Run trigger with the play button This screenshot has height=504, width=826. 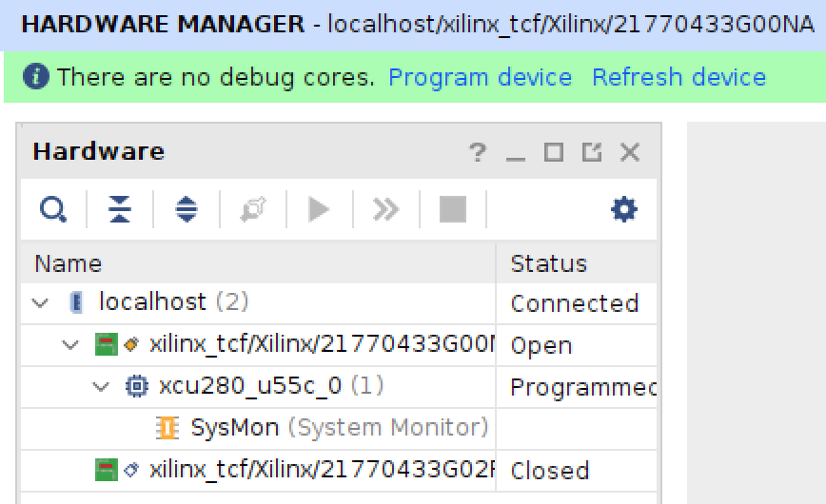point(319,209)
